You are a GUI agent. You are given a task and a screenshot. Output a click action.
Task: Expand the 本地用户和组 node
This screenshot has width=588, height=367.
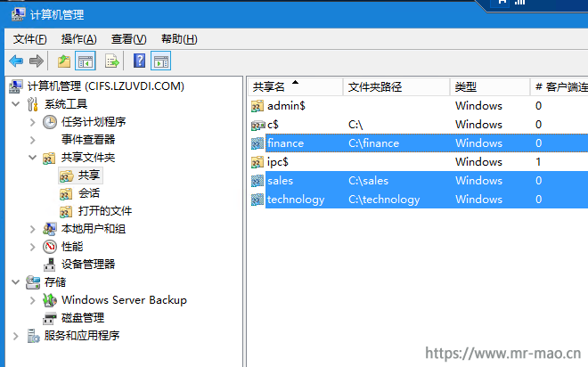(x=33, y=229)
